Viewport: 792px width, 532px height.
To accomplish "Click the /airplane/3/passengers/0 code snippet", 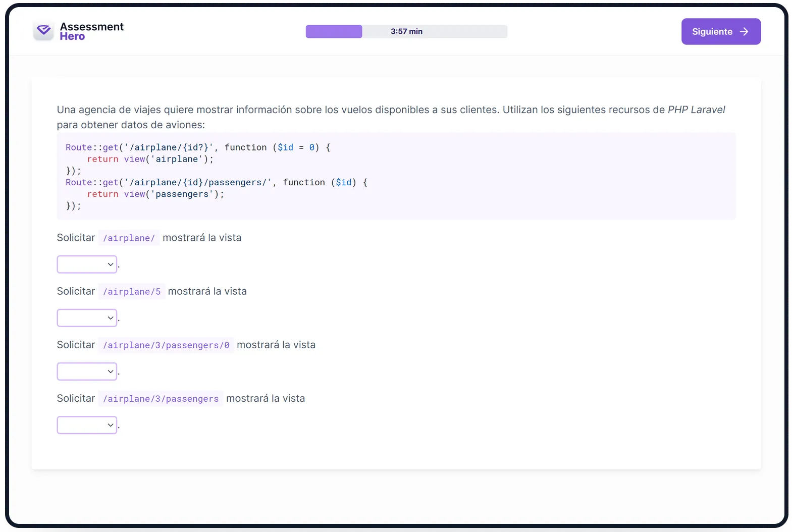I will coord(166,345).
